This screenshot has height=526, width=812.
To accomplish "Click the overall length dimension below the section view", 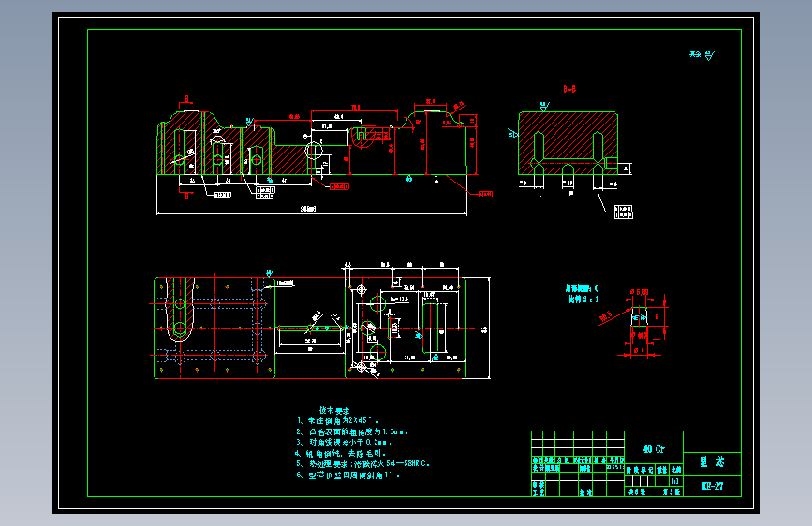I will pos(308,209).
